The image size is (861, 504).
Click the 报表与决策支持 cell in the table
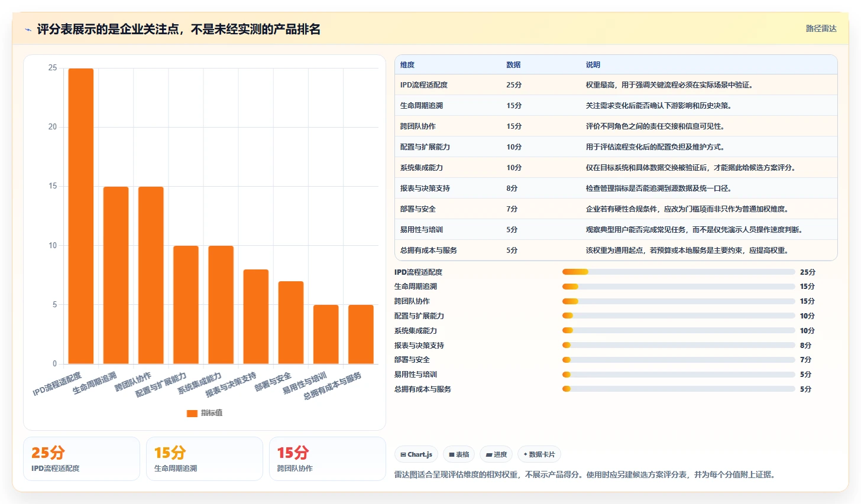click(x=425, y=188)
